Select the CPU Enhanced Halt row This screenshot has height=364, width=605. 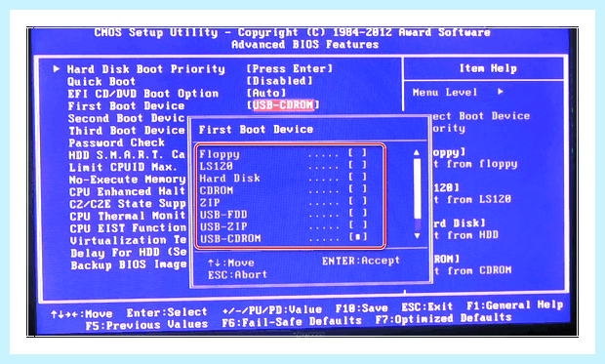127,192
